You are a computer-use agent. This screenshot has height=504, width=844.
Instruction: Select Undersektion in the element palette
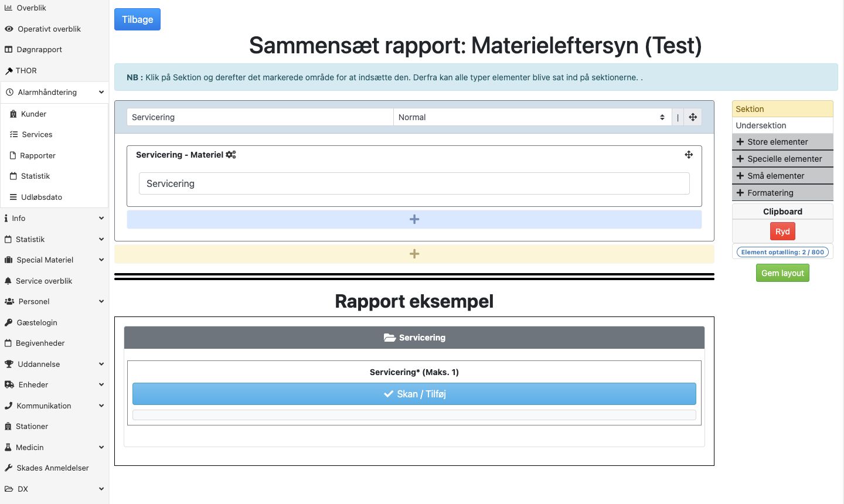click(x=782, y=125)
